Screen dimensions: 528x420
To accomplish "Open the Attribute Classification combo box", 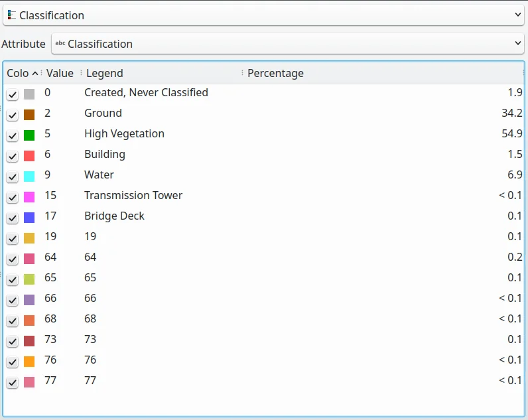I will coord(288,44).
